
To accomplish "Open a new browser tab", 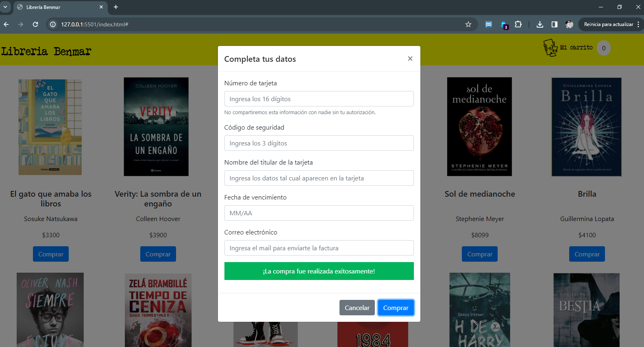I will click(x=116, y=7).
